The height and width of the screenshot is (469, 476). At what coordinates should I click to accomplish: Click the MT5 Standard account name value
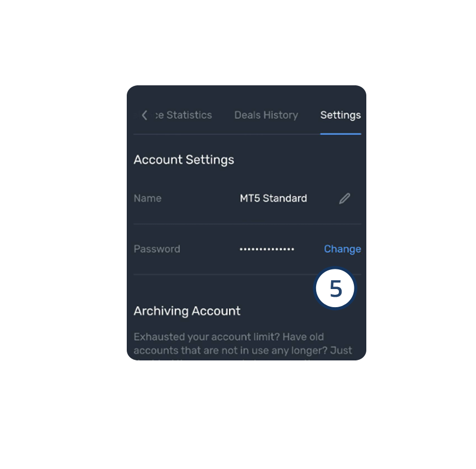(273, 199)
